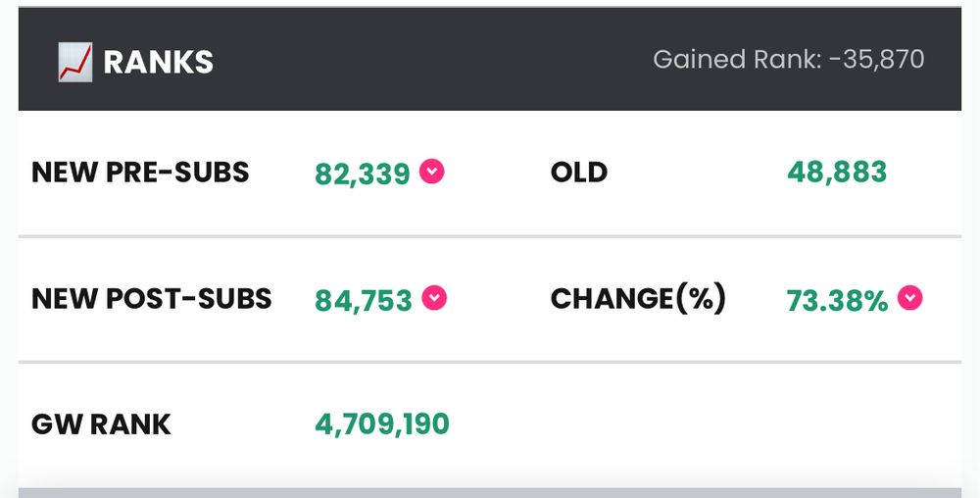Click the NEW PRE-SUBS label
The width and height of the screenshot is (980, 498).
click(140, 172)
